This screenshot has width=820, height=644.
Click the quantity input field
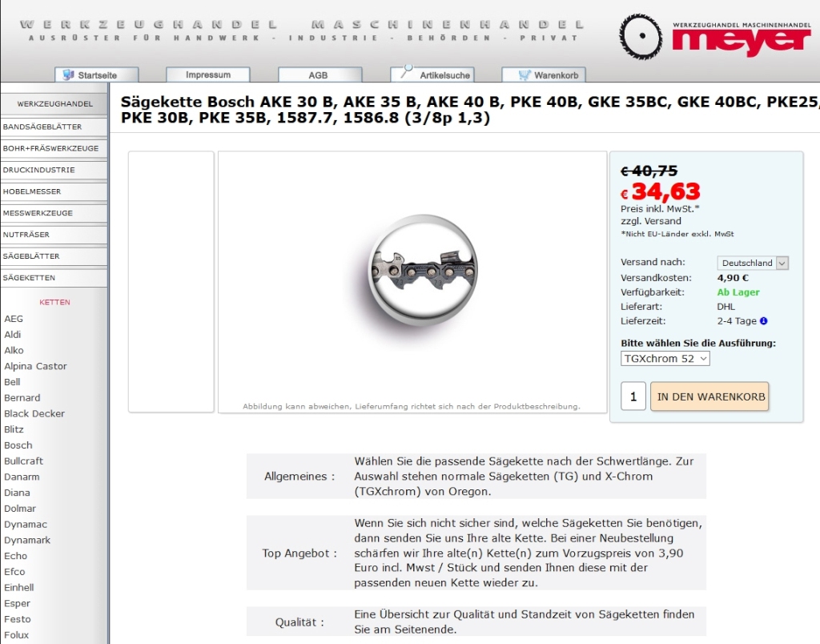click(x=633, y=396)
